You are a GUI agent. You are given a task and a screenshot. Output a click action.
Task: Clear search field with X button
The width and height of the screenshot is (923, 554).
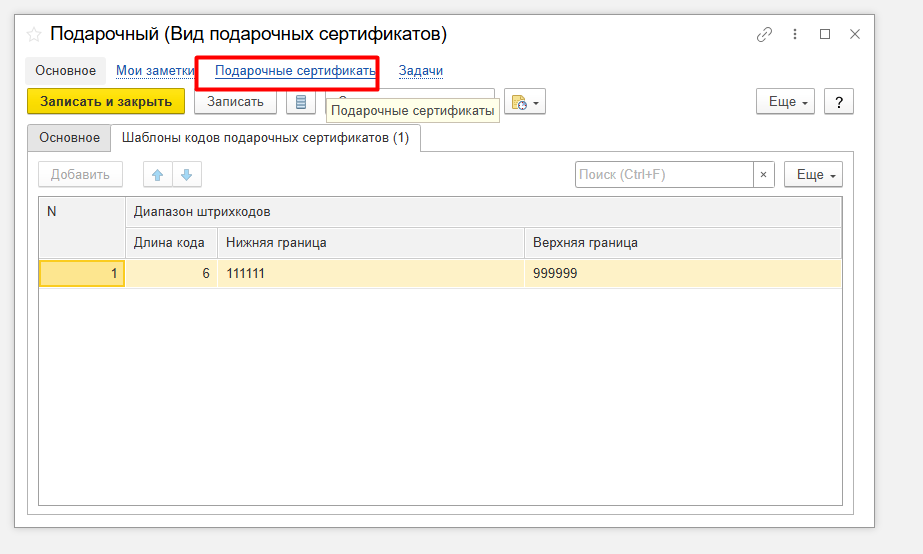(764, 175)
